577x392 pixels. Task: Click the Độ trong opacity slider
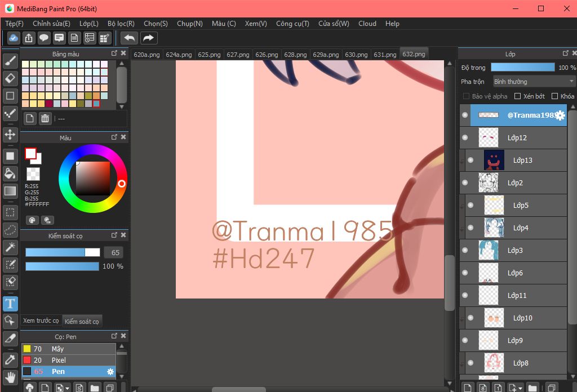[x=522, y=67]
